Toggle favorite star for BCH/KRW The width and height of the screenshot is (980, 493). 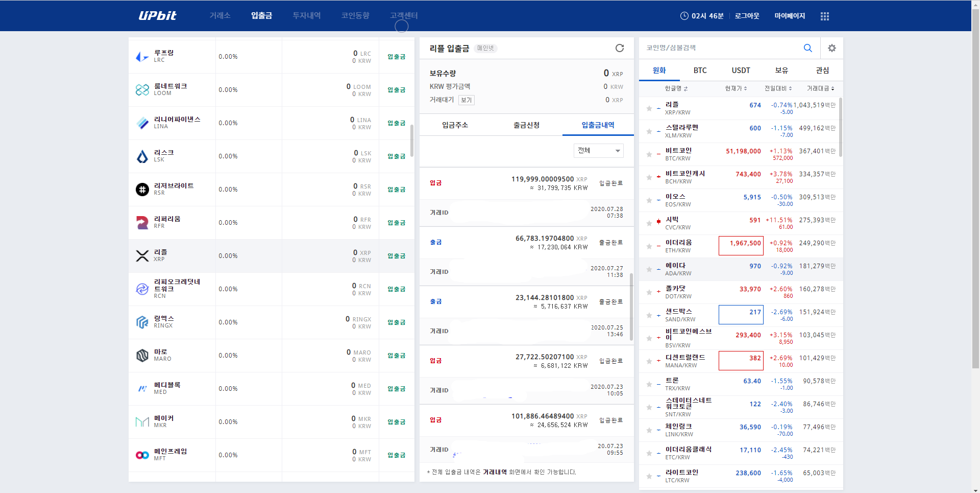(x=649, y=177)
